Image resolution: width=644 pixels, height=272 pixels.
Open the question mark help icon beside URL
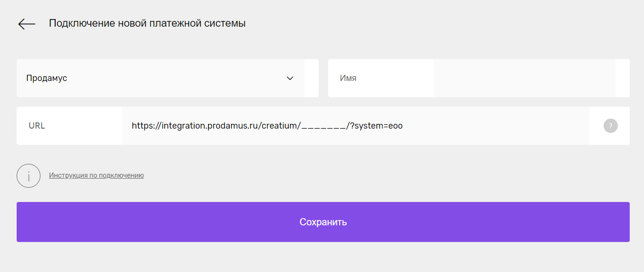(x=611, y=126)
